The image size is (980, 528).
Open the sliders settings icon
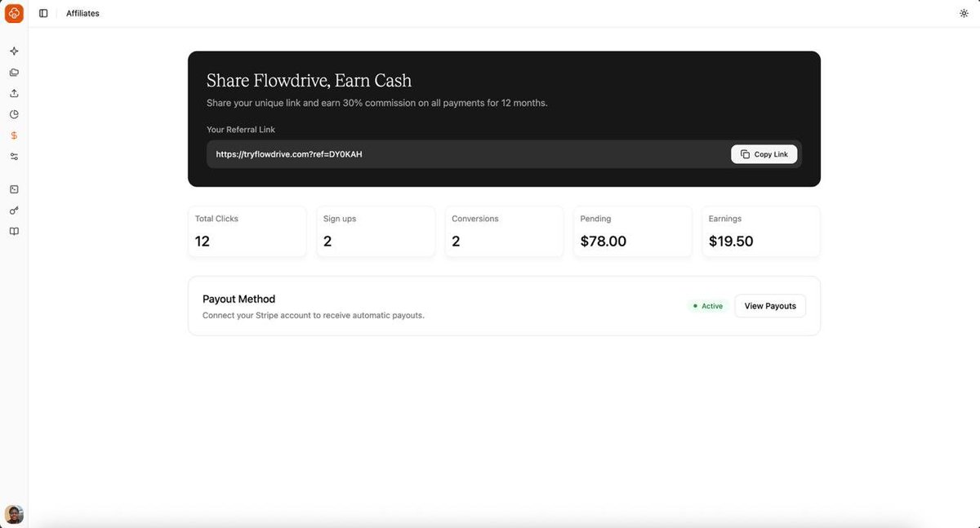14,157
